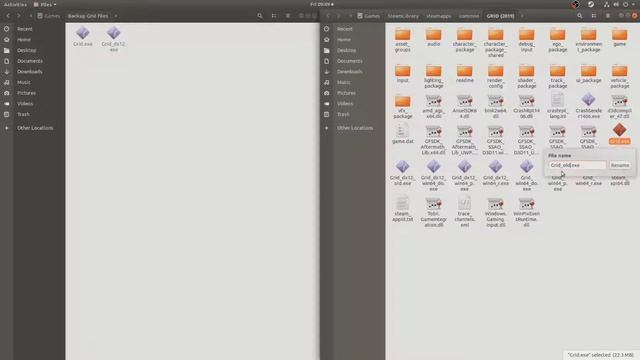This screenshot has width=640, height=360.
Task: Select the d3dcompiler_47.dll file
Action: [x=620, y=107]
